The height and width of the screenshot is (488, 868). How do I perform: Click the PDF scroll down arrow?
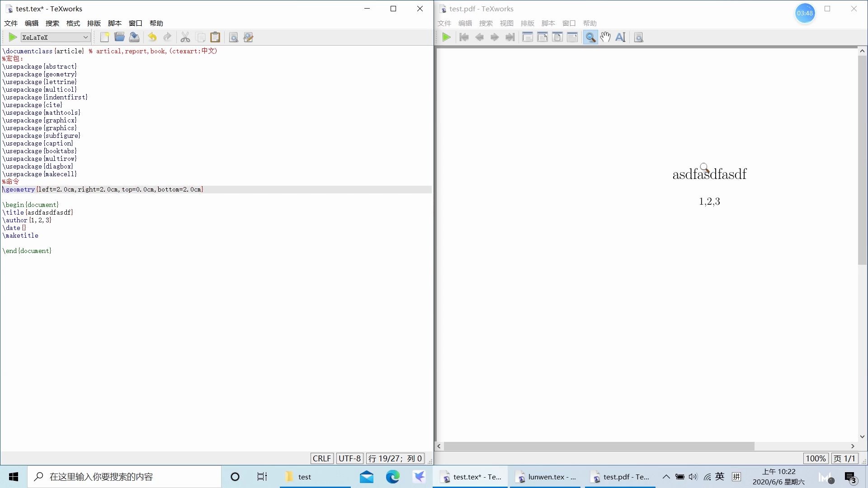(862, 436)
